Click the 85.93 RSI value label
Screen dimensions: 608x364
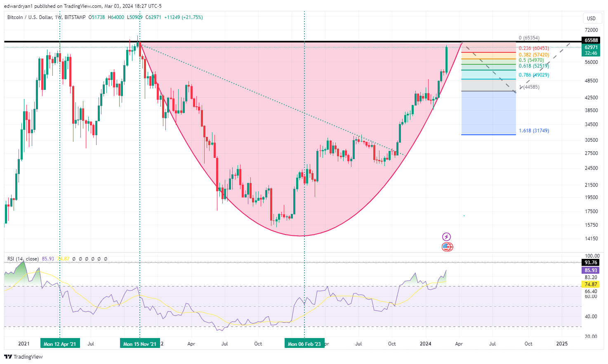pos(591,270)
